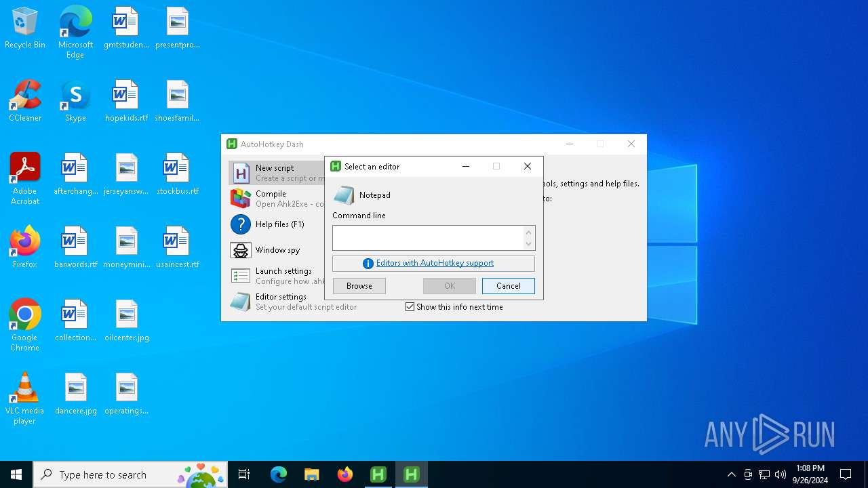Click the Compile Ahk2Exe icon

(241, 199)
